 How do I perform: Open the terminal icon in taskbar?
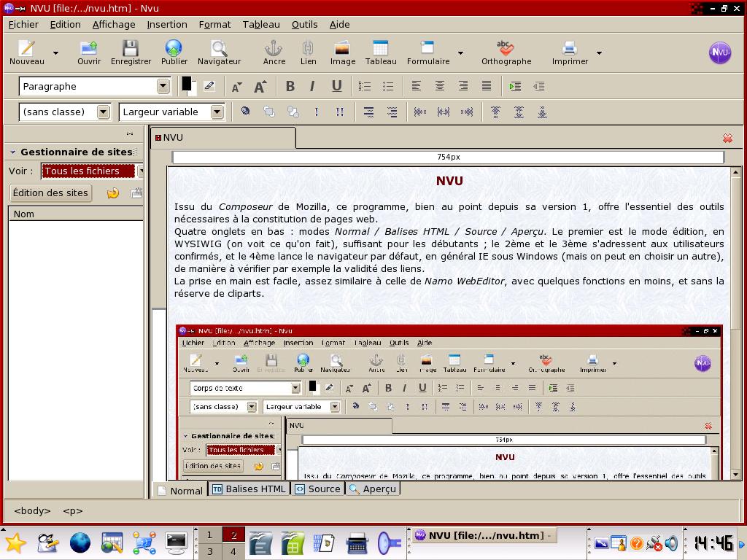click(x=177, y=542)
